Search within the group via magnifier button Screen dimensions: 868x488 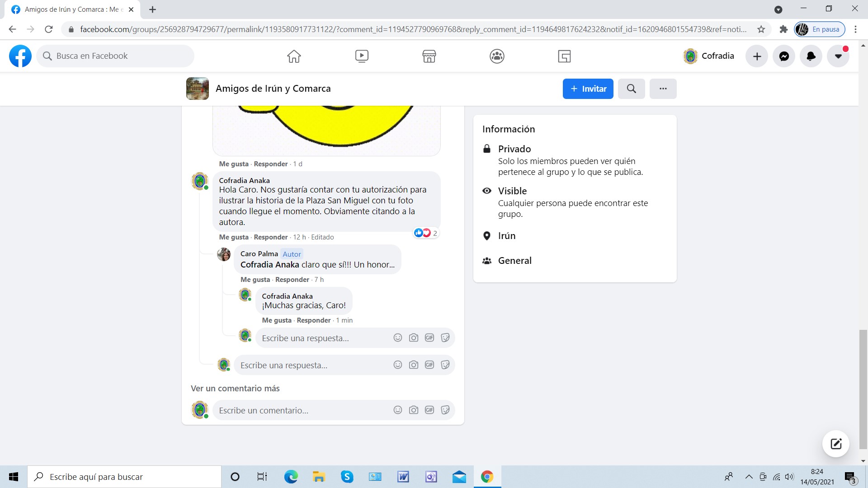coord(631,89)
